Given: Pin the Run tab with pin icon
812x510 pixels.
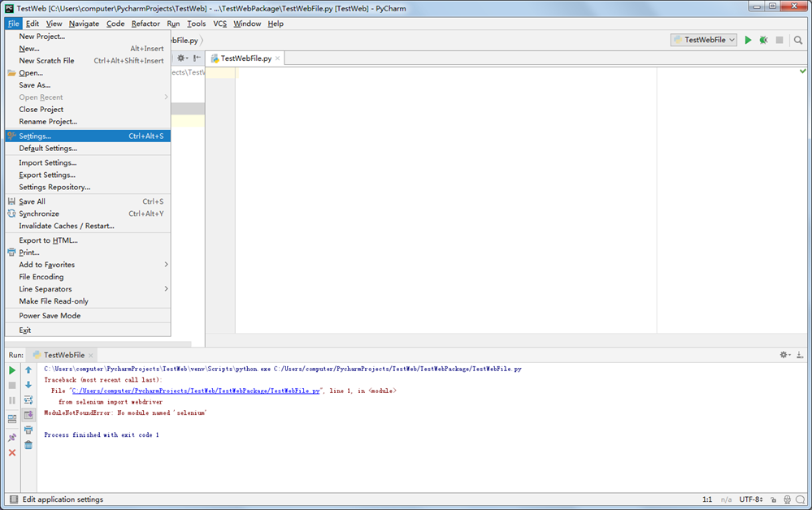Looking at the screenshot, I should pos(12,438).
